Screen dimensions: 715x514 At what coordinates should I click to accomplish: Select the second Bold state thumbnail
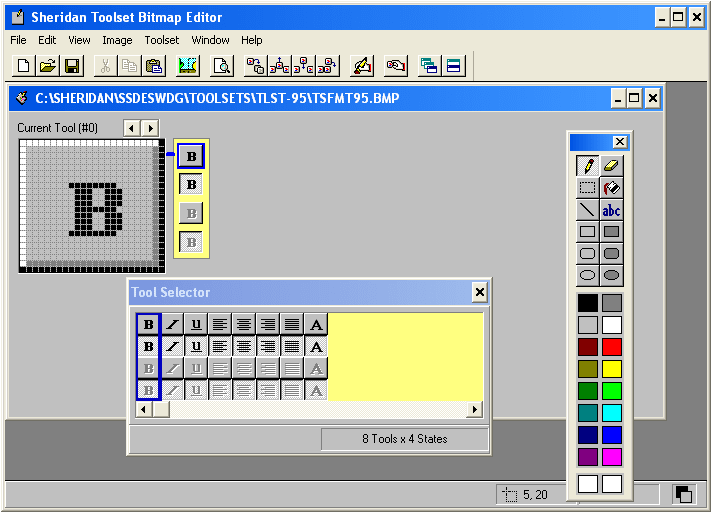pos(191,185)
